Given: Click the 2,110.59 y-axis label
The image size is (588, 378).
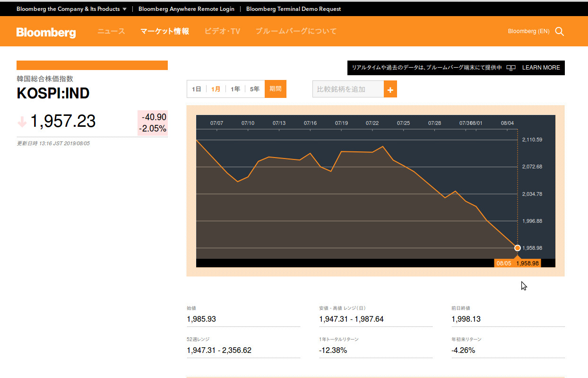Looking at the screenshot, I should click(532, 140).
